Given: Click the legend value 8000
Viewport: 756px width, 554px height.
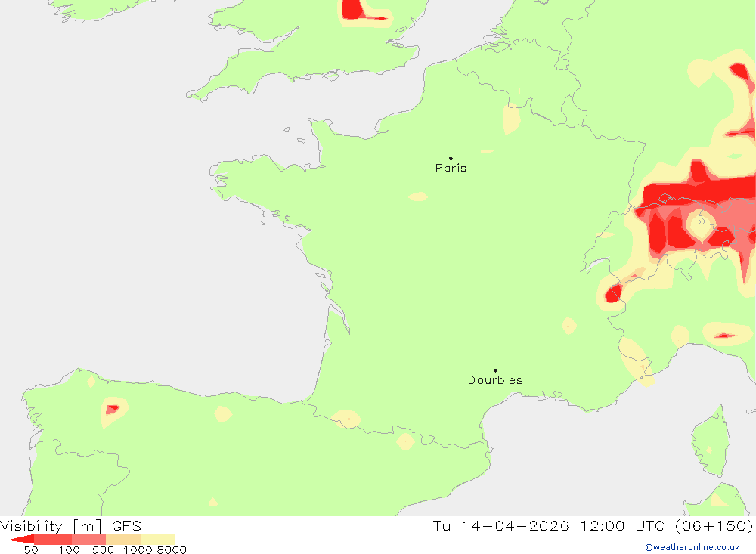Looking at the screenshot, I should 172,550.
